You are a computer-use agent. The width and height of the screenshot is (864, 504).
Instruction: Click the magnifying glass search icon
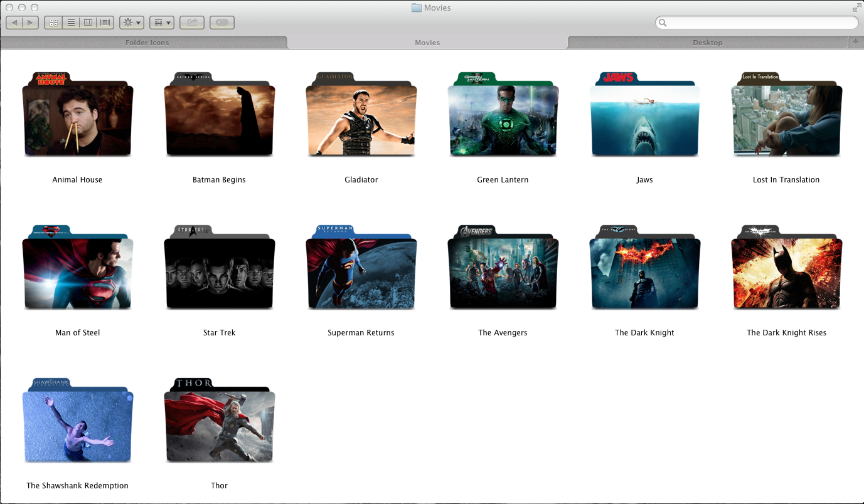pos(663,23)
